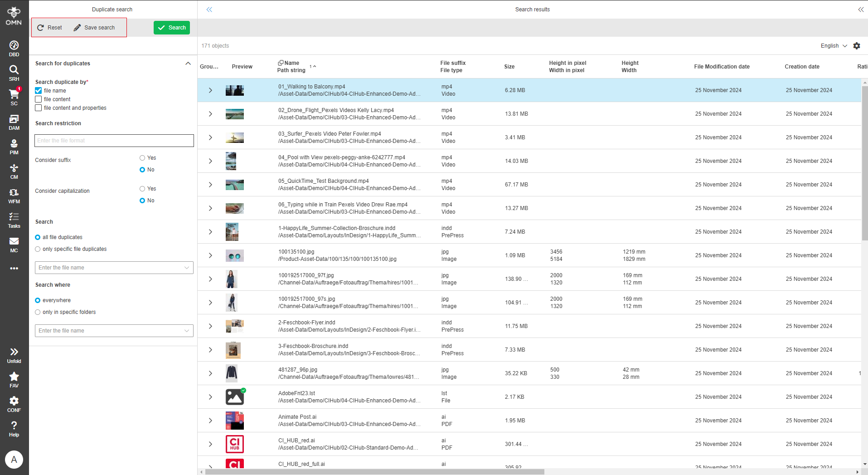Open the WFM workflow module
Image resolution: width=868 pixels, height=475 pixels.
point(14,195)
